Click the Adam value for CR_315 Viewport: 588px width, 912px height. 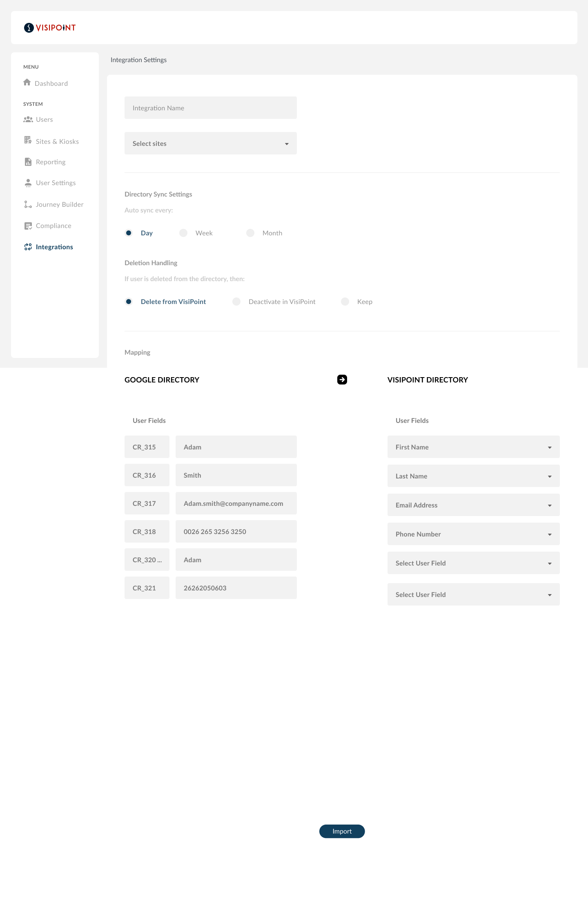[x=236, y=447]
